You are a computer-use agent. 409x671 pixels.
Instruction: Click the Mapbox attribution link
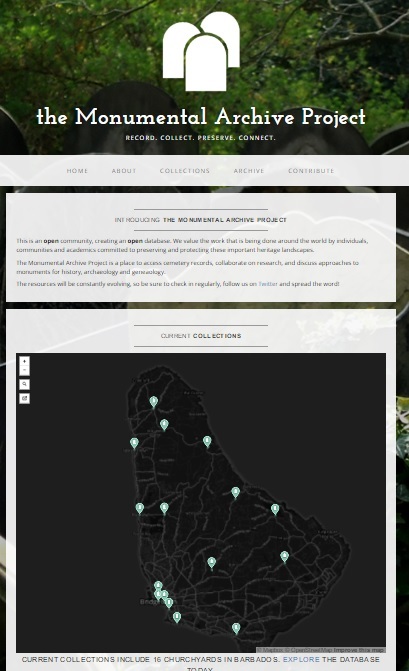(270, 650)
